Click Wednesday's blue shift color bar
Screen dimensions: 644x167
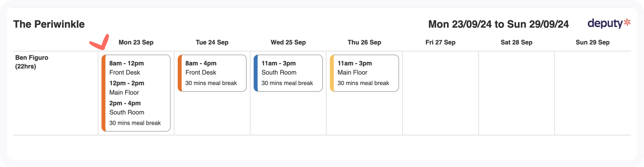coord(256,73)
